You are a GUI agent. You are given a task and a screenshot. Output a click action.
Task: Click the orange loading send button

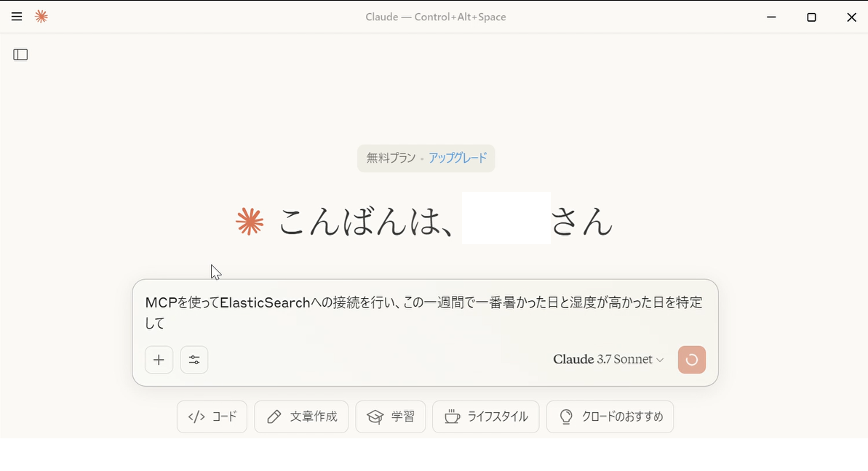coord(692,360)
